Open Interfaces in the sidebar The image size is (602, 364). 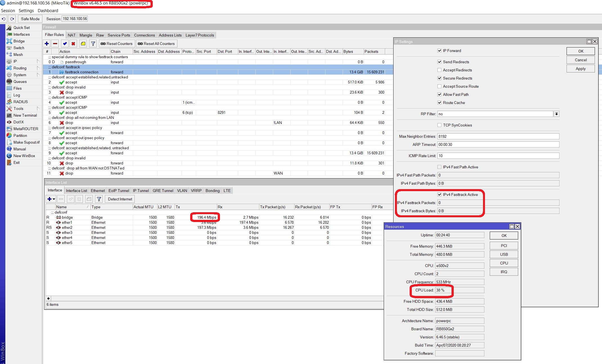pos(22,34)
